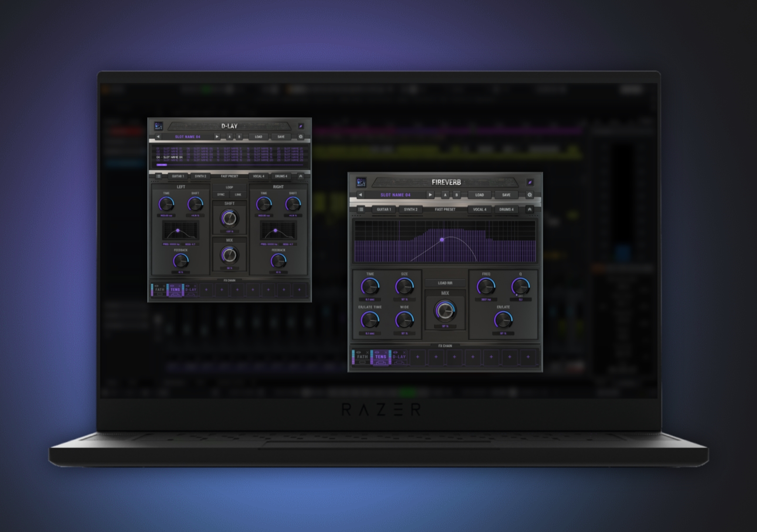The image size is (757, 532).
Task: Click the GPU Audio logo in FIREVERB
Action: click(361, 182)
